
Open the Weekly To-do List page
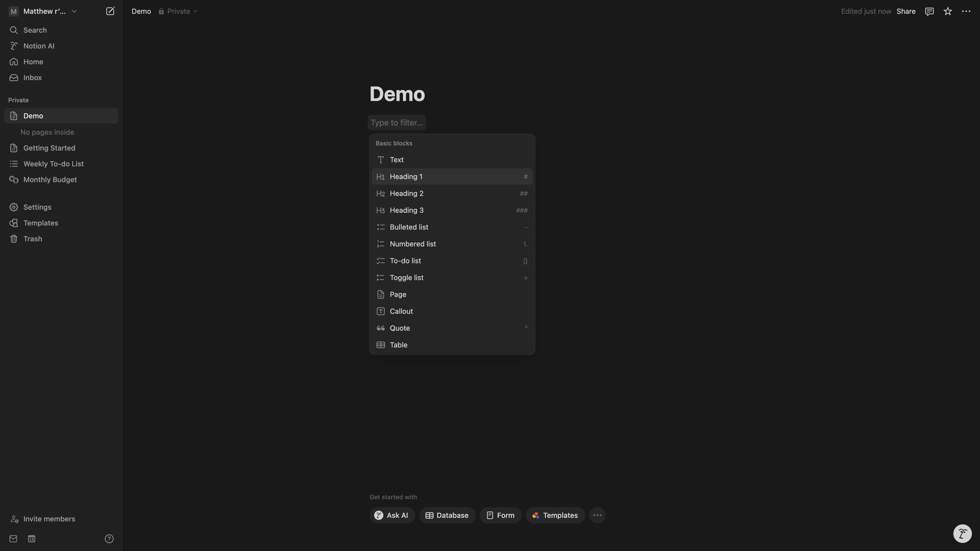61,164
